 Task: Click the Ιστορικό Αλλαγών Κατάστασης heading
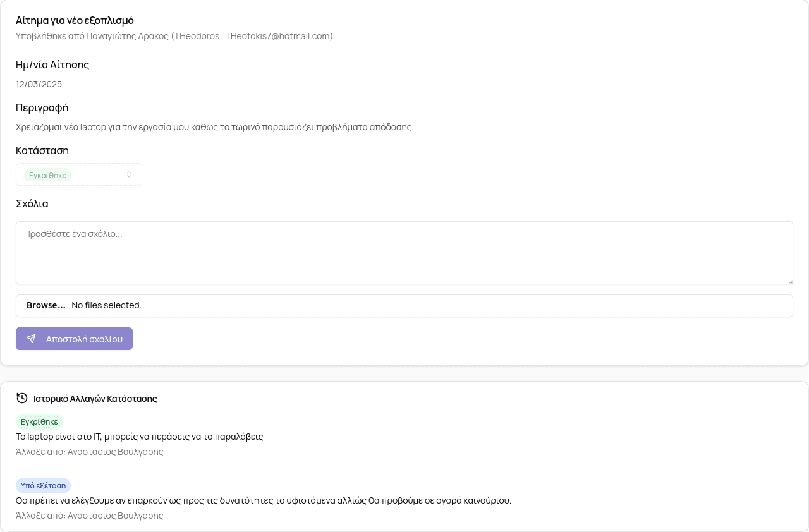(x=95, y=399)
